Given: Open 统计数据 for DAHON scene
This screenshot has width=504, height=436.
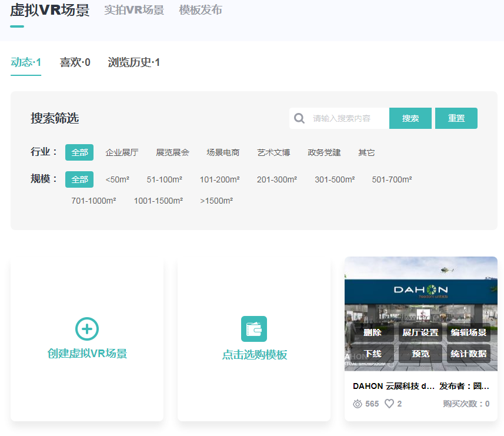Looking at the screenshot, I should click(468, 354).
